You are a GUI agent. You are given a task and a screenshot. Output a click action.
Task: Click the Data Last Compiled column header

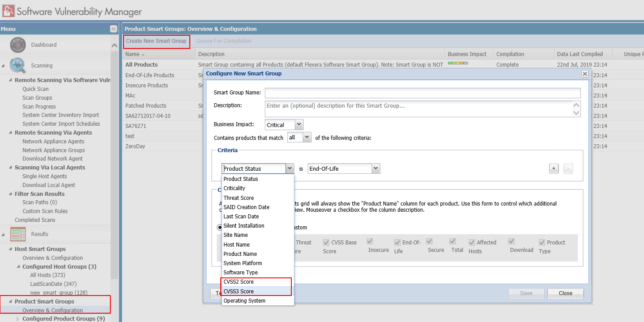[x=583, y=54]
